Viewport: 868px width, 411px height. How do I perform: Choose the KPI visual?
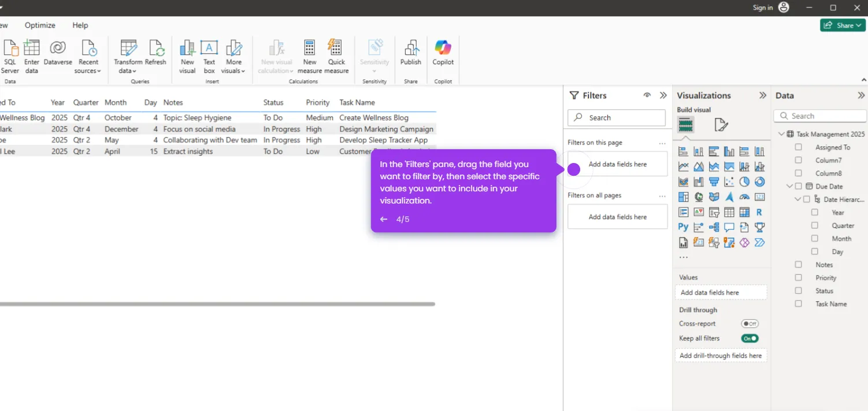[699, 212]
